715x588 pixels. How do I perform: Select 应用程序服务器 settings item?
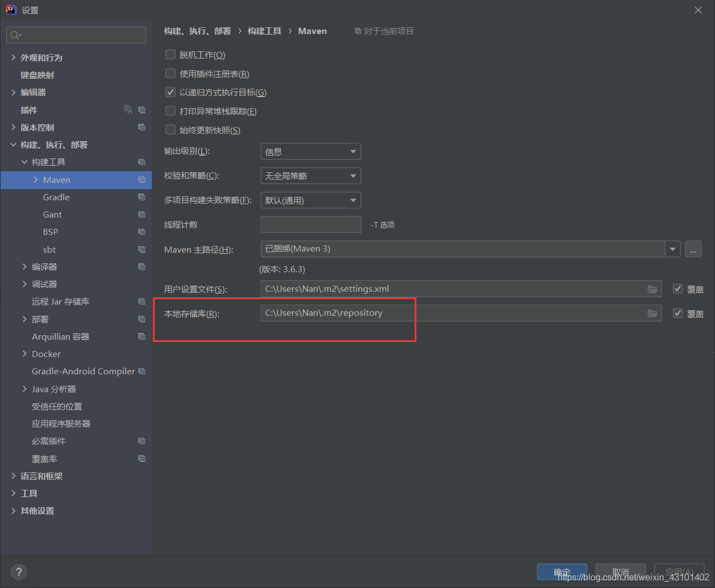[61, 423]
